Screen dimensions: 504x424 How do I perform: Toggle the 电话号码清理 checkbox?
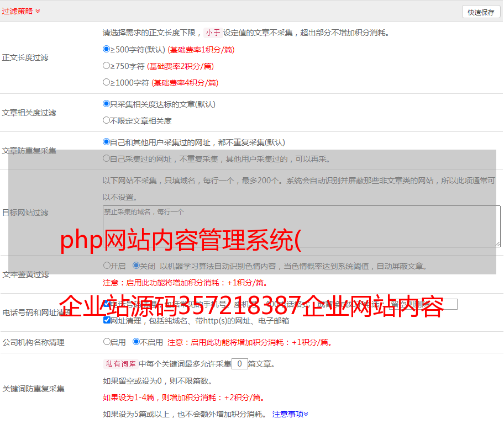click(107, 303)
